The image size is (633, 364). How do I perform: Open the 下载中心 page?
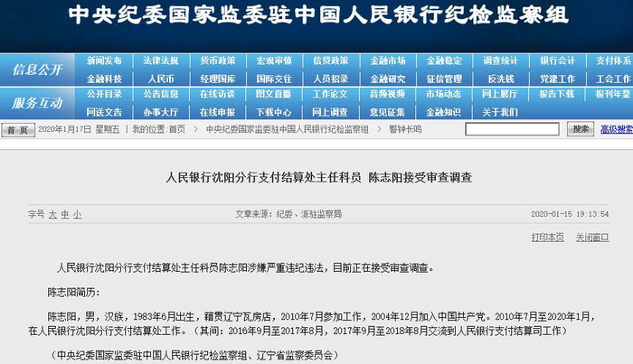(x=274, y=112)
